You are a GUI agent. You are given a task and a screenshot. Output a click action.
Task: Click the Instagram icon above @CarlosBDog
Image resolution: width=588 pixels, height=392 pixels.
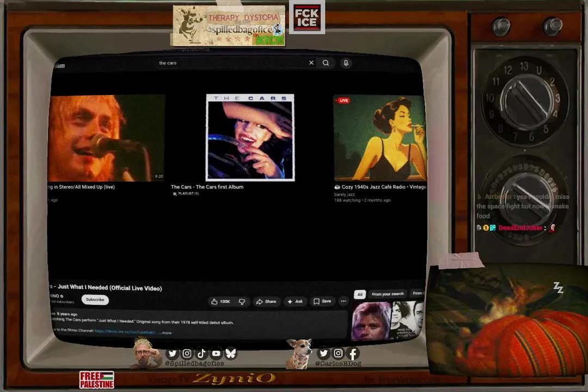pos(338,353)
